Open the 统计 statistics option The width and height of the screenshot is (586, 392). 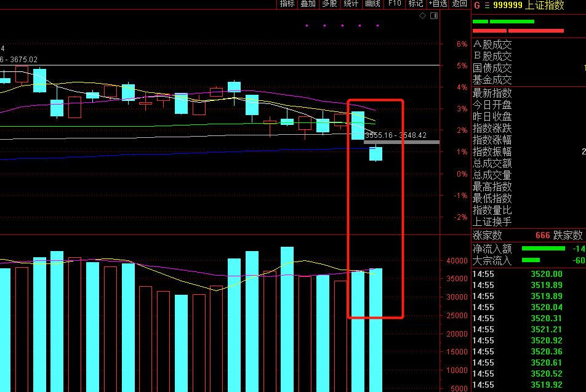(351, 4)
